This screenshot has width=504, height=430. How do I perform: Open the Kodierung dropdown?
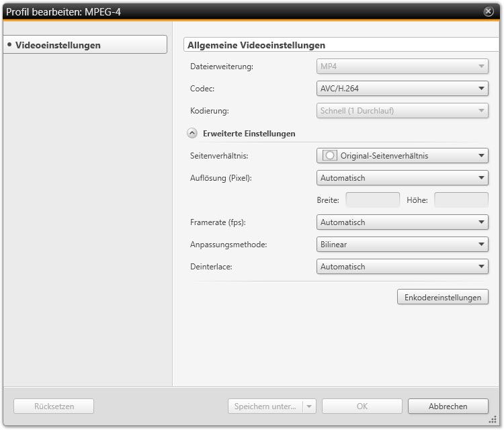click(x=402, y=110)
